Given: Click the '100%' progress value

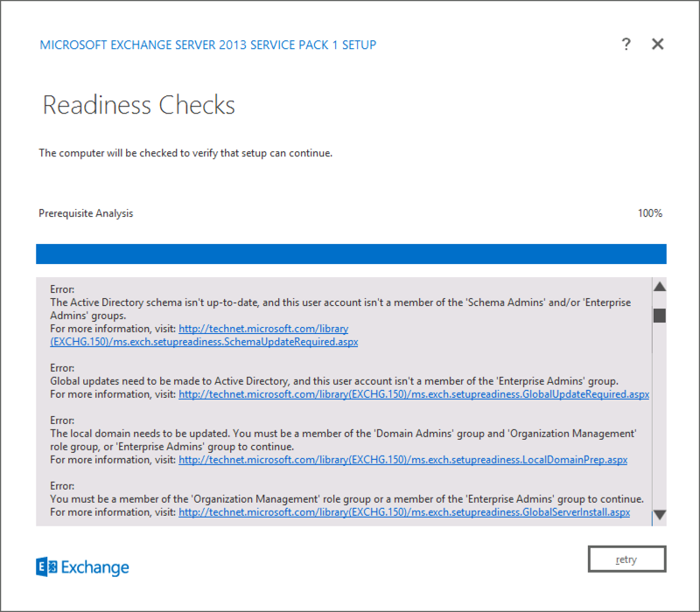Looking at the screenshot, I should (x=649, y=213).
